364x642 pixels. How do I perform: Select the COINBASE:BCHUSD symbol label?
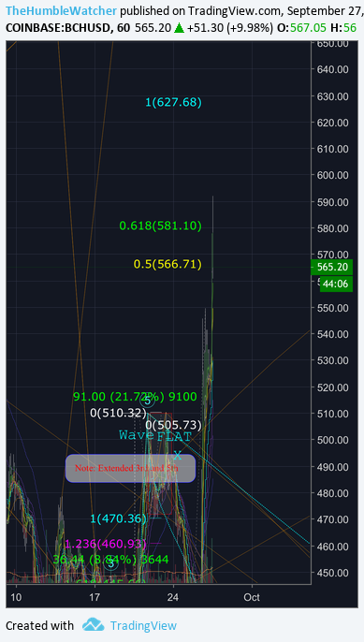[58, 28]
